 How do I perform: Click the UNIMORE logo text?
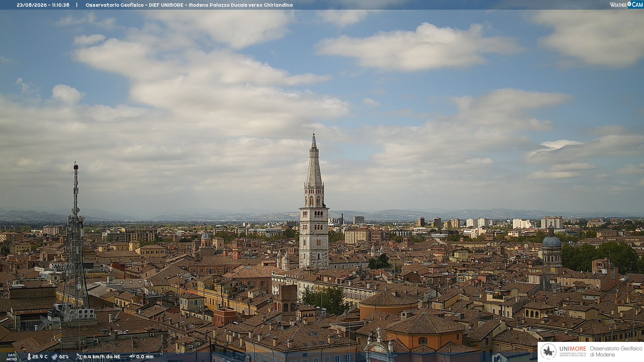573,349
